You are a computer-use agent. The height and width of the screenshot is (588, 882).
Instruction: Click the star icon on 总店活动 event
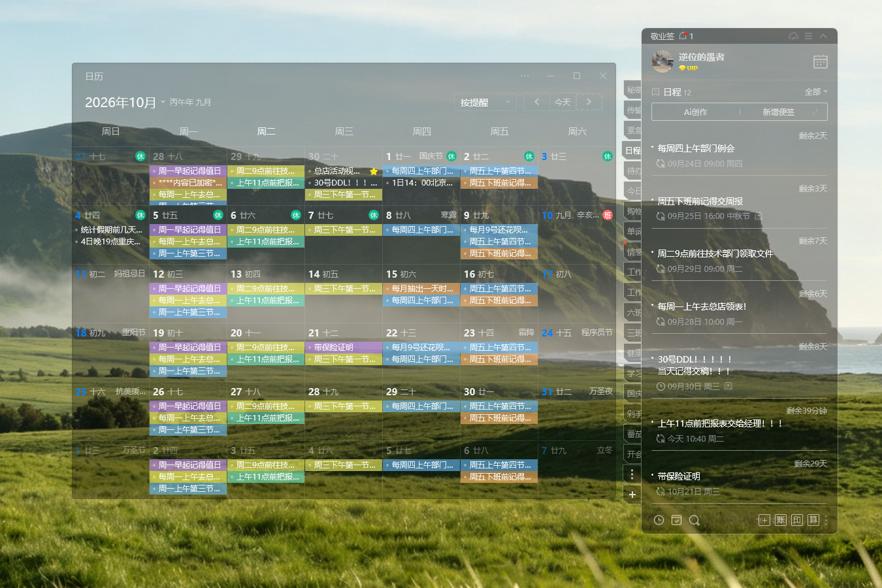coord(374,171)
